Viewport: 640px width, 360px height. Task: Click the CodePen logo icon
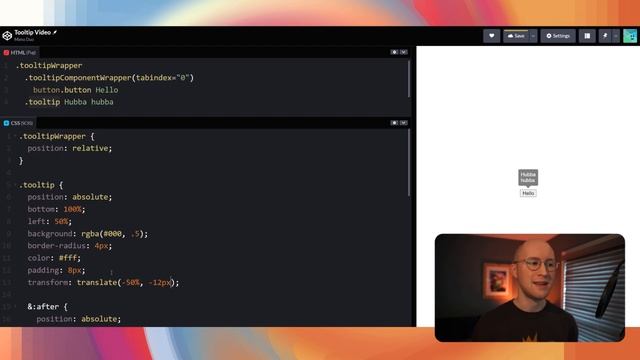coord(7,36)
